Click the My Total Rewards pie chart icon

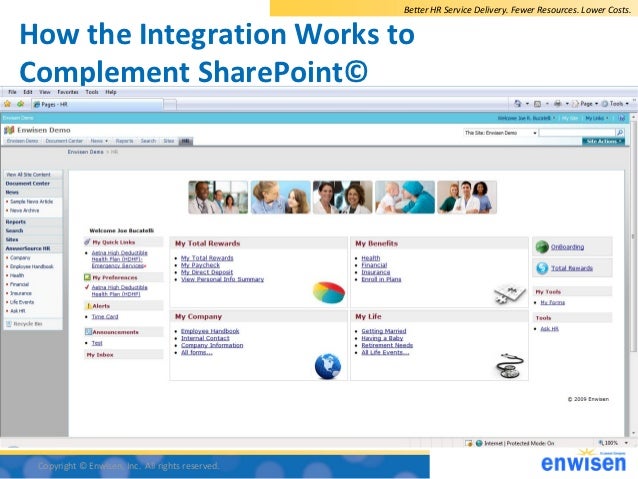329,292
